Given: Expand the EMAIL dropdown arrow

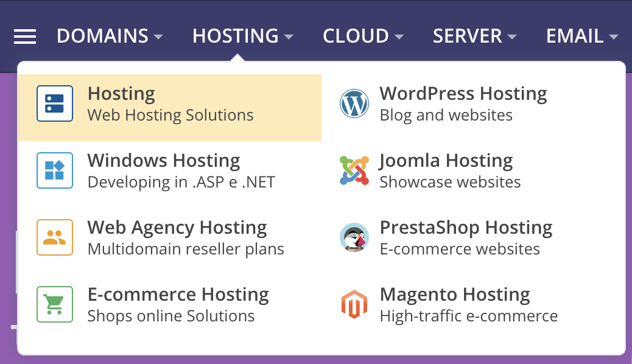Looking at the screenshot, I should click(614, 37).
